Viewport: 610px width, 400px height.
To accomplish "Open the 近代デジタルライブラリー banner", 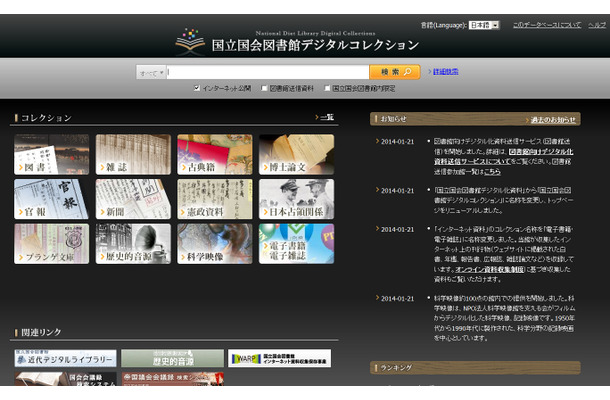I will (x=65, y=358).
